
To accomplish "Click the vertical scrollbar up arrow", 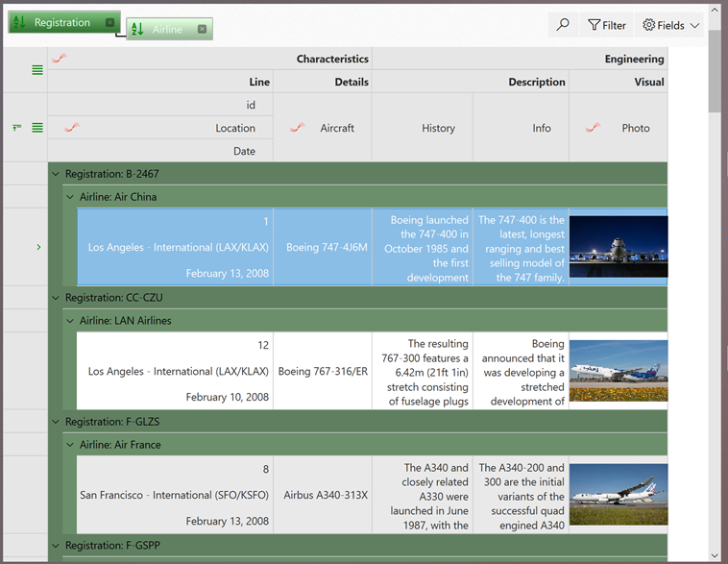I will click(x=715, y=10).
